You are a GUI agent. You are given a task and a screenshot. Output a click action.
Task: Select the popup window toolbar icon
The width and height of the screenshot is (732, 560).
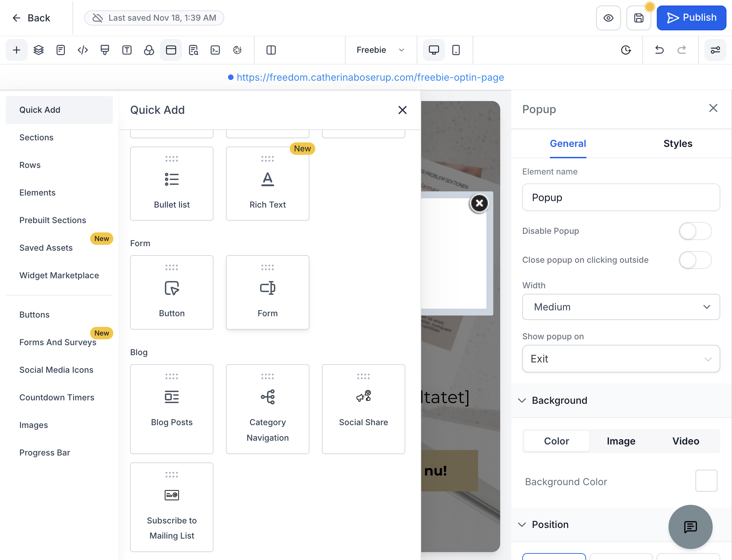(x=171, y=50)
